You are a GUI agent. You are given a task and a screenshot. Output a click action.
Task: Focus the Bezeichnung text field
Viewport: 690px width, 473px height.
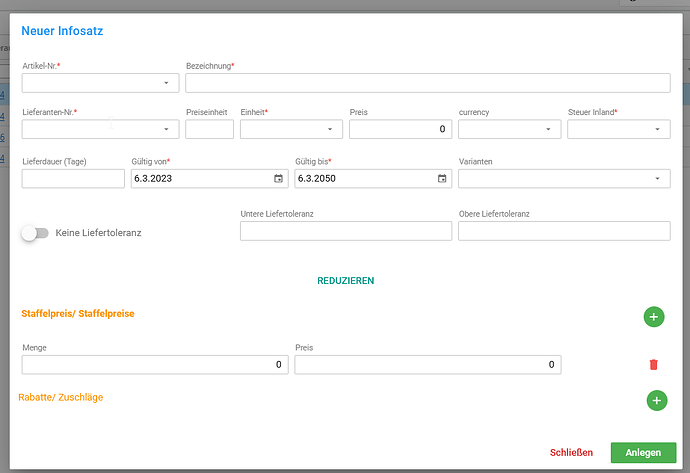428,83
